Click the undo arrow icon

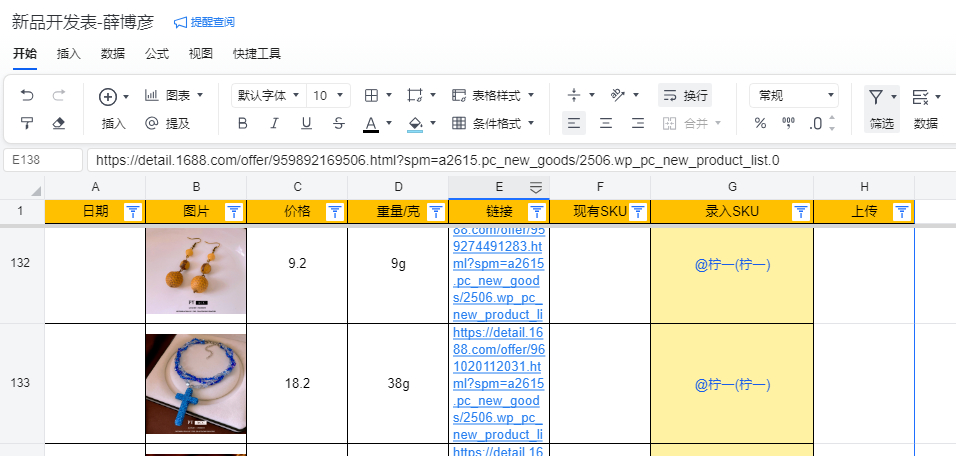point(27,96)
